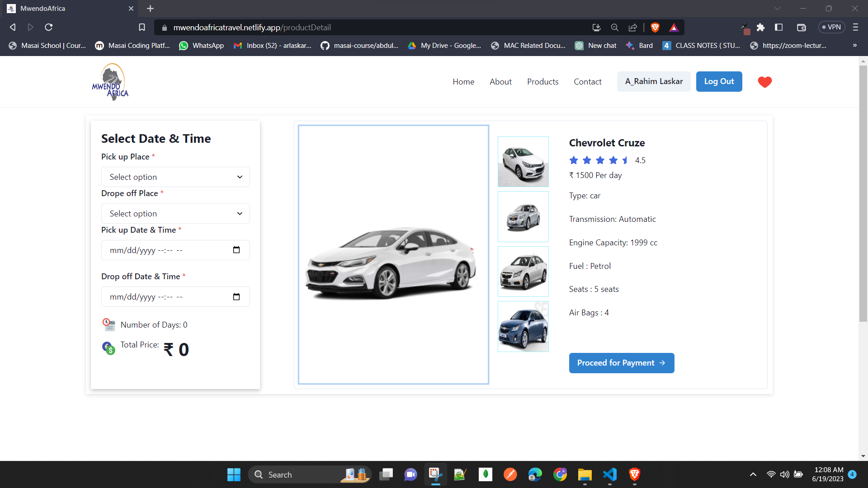The width and height of the screenshot is (868, 488).
Task: Open calendar picker for Drop off Date
Action: click(x=236, y=297)
